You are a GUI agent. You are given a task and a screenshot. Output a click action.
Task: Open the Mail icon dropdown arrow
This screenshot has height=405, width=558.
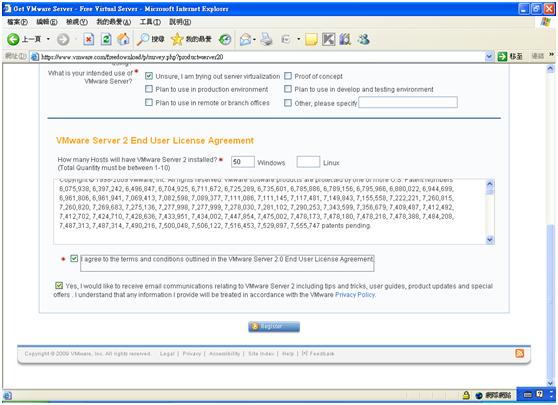coord(254,40)
